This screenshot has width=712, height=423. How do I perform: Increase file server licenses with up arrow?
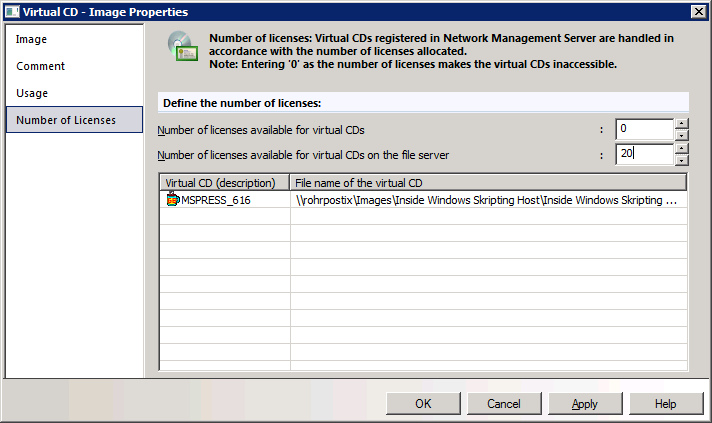(682, 148)
